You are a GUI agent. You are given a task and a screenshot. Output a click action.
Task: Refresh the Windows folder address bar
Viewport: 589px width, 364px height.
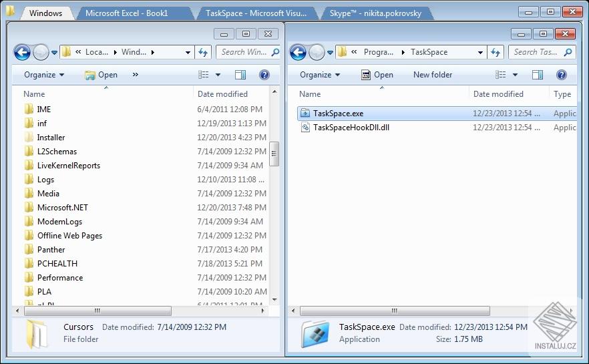tap(203, 52)
